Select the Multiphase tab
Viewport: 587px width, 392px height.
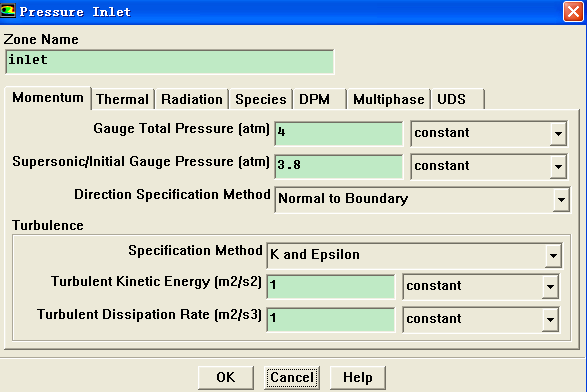[388, 99]
